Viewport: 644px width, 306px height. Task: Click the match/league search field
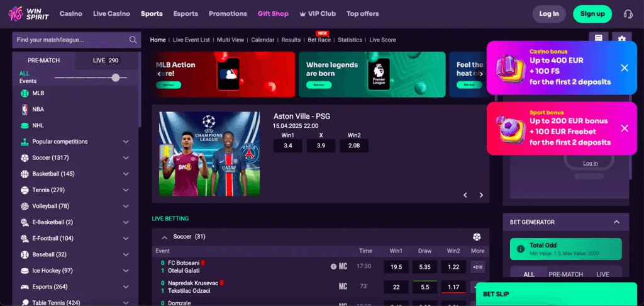(x=77, y=40)
